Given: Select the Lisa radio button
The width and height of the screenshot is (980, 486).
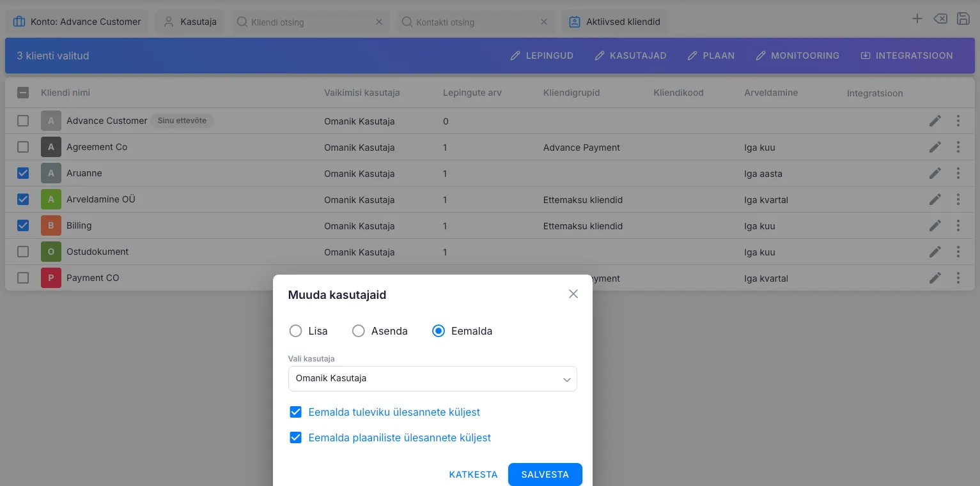Looking at the screenshot, I should tap(295, 331).
